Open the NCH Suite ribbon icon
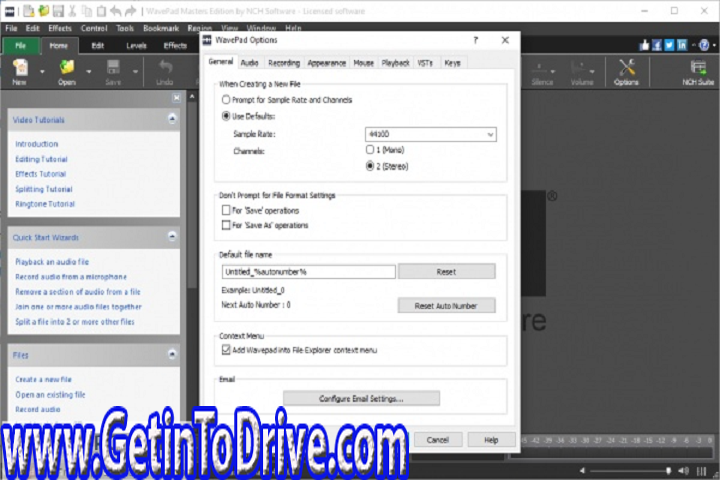This screenshot has width=720, height=480. tap(698, 73)
